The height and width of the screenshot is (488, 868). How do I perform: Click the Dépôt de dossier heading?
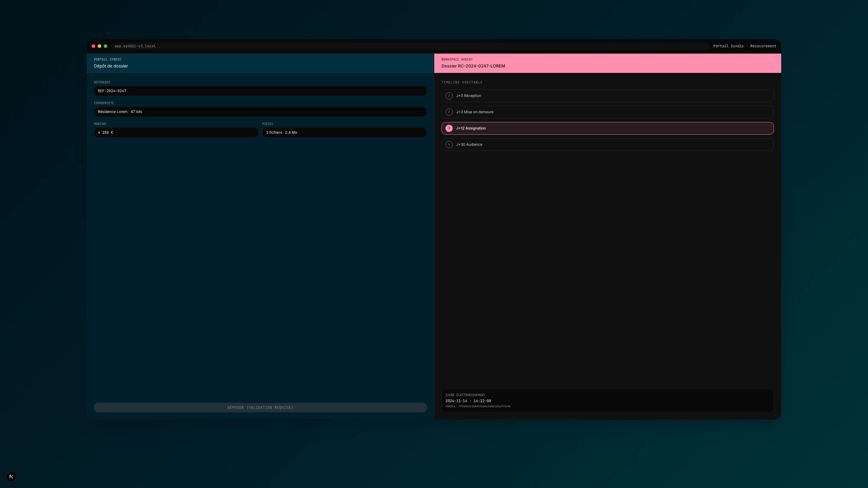point(111,66)
